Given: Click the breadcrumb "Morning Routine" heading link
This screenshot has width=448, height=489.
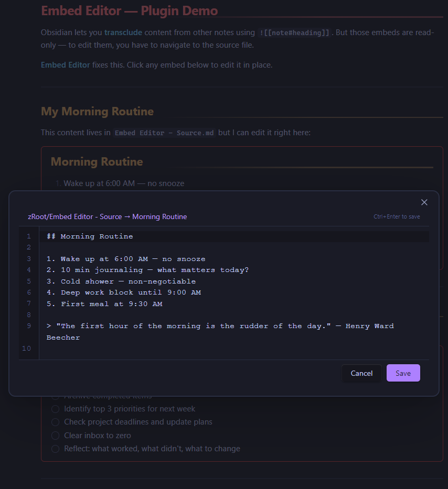Looking at the screenshot, I should pyautogui.click(x=161, y=216).
